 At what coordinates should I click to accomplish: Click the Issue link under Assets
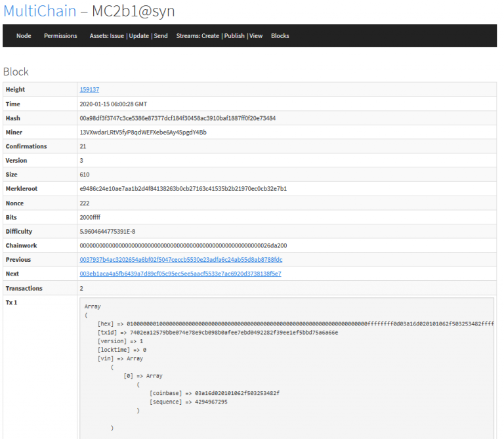point(117,36)
